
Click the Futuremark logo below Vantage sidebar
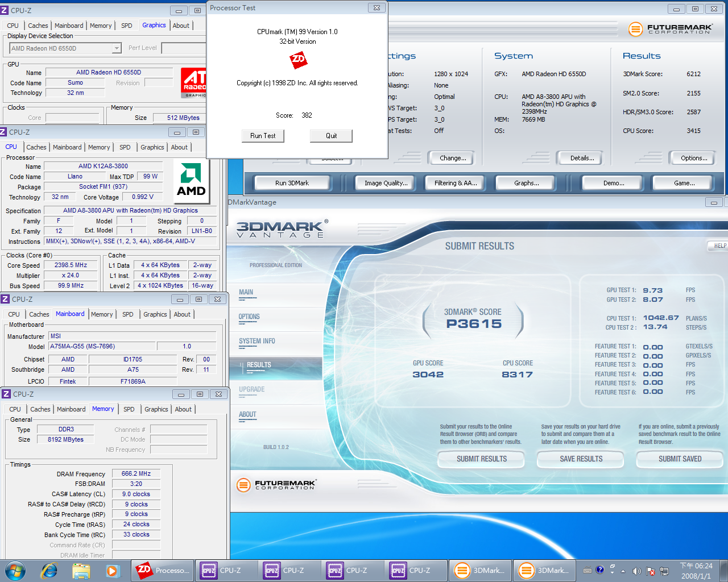[276, 485]
